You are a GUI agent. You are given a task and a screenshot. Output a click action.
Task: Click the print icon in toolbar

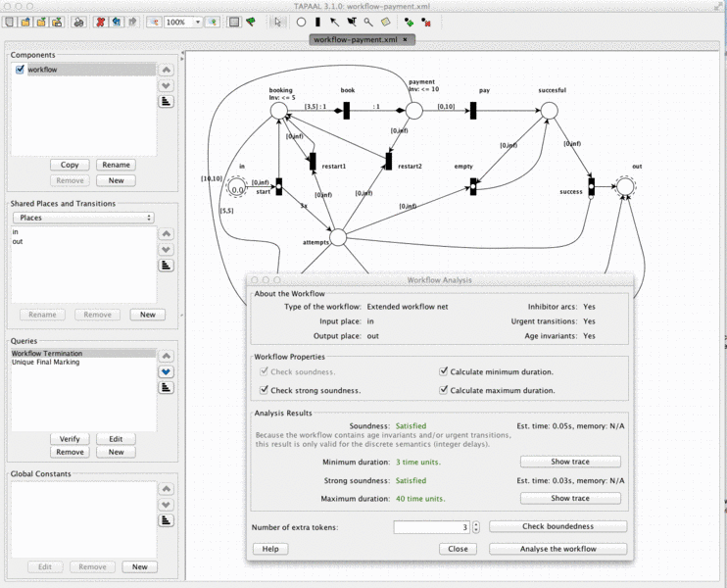point(78,22)
